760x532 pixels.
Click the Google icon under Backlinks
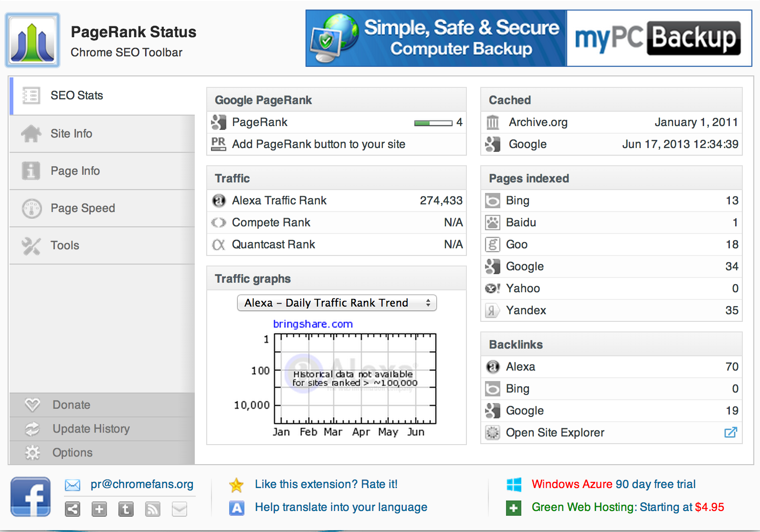click(x=493, y=411)
